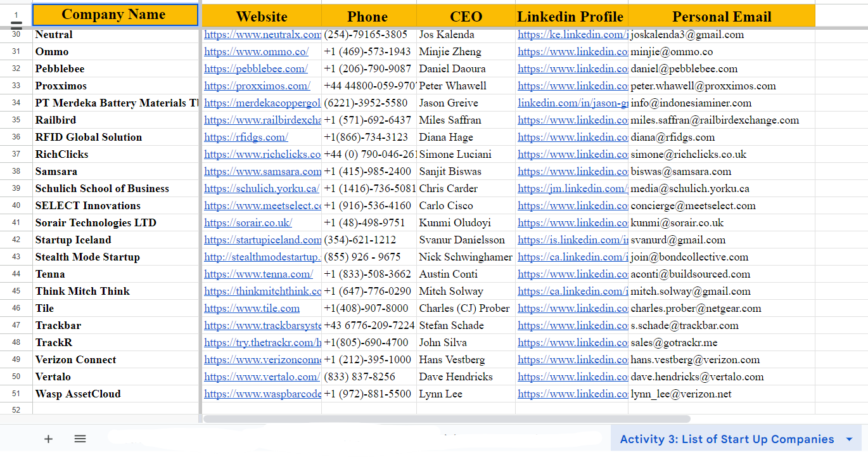
Task: Open Jos Kalenda's ke.linkedin.com profile link
Action: (573, 35)
